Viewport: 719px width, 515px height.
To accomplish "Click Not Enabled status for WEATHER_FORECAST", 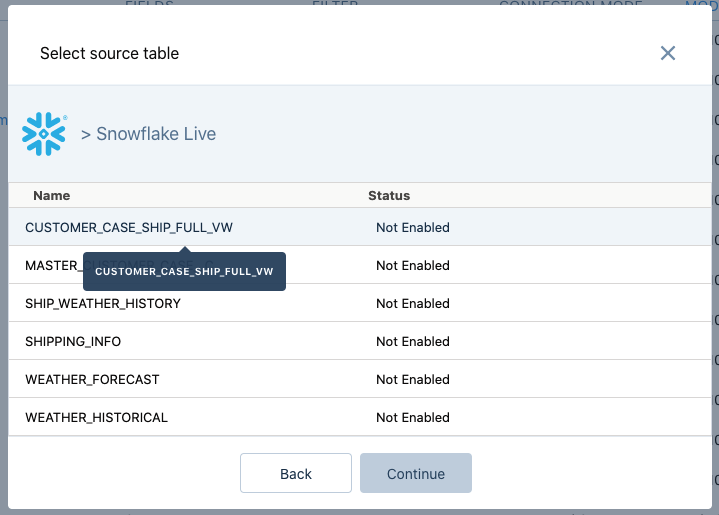I will [x=413, y=380].
